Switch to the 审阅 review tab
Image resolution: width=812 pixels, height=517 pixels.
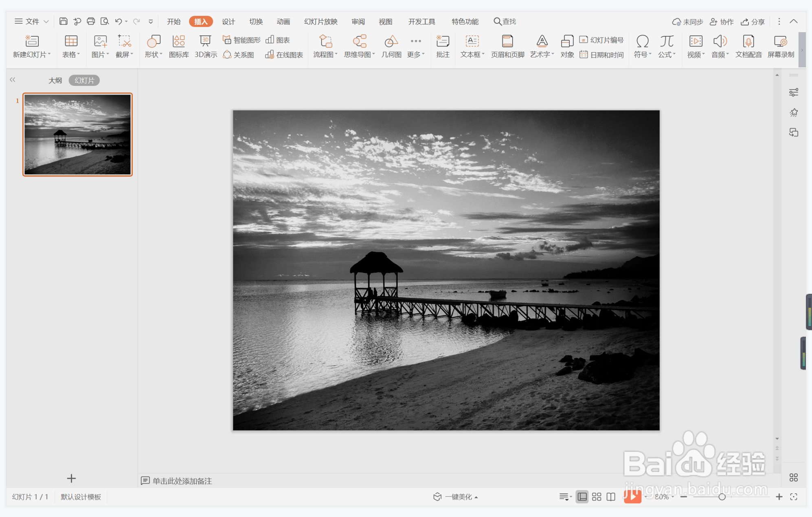(358, 22)
